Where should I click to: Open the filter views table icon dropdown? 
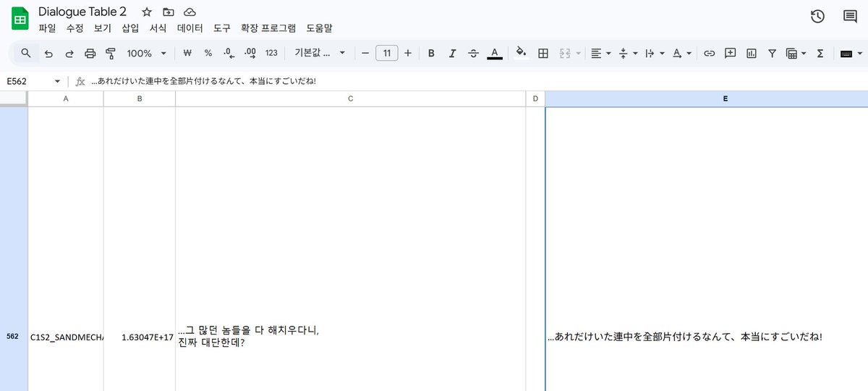796,53
